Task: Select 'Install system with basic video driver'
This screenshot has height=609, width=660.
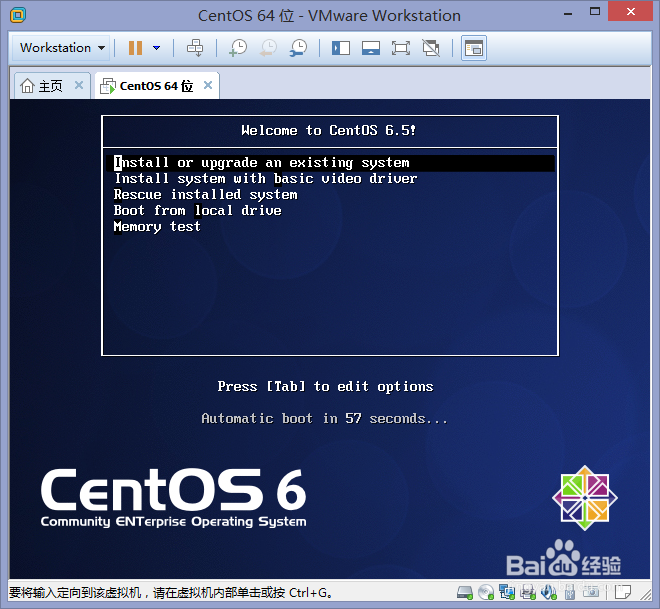Action: (266, 178)
